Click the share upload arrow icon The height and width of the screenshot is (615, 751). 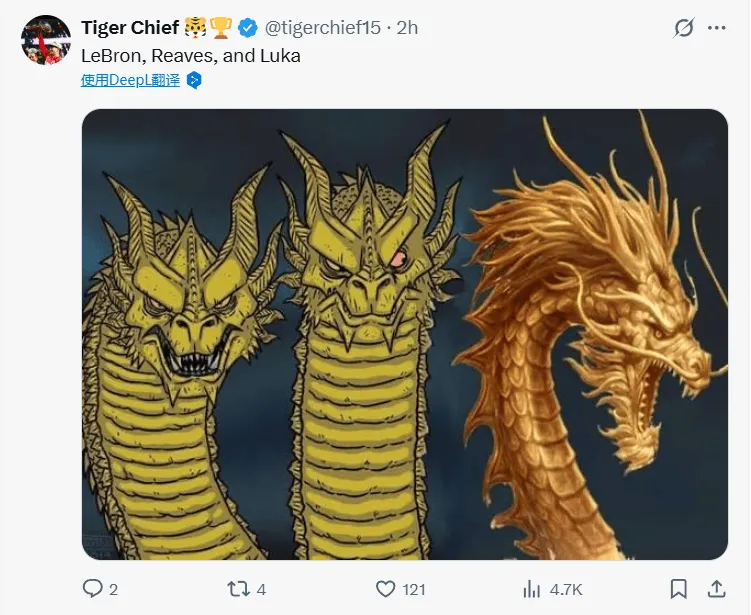pos(716,589)
